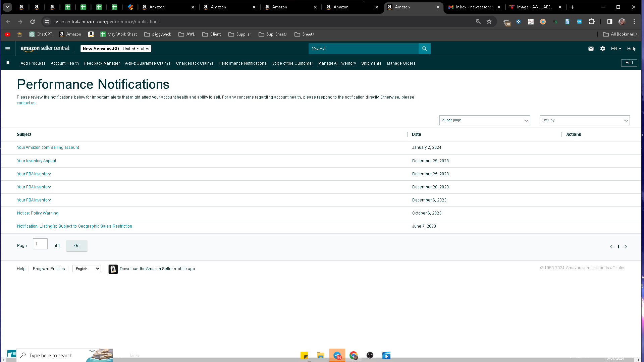Screen dimensions: 644x362
Task: Open the piggyback bookmarks folder
Action: (x=158, y=34)
